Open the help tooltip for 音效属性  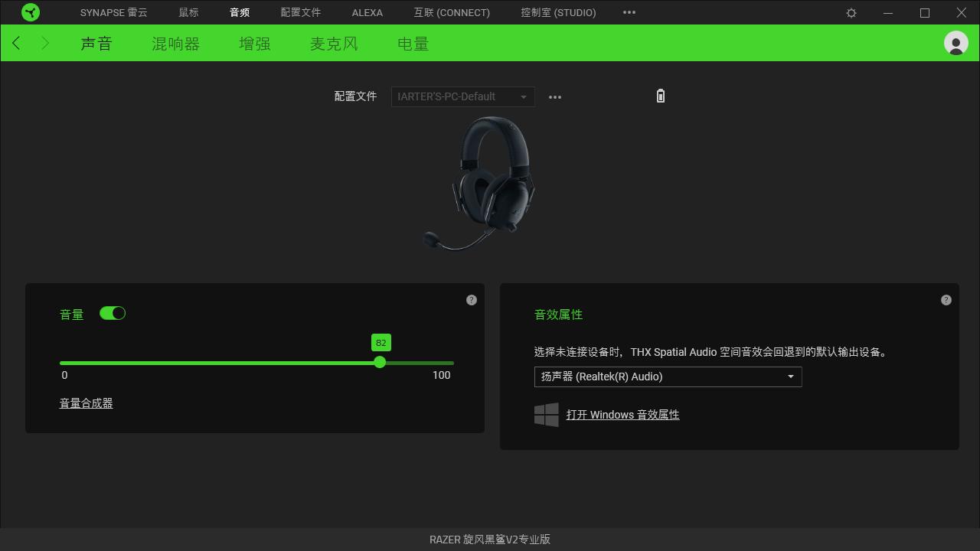click(x=946, y=300)
